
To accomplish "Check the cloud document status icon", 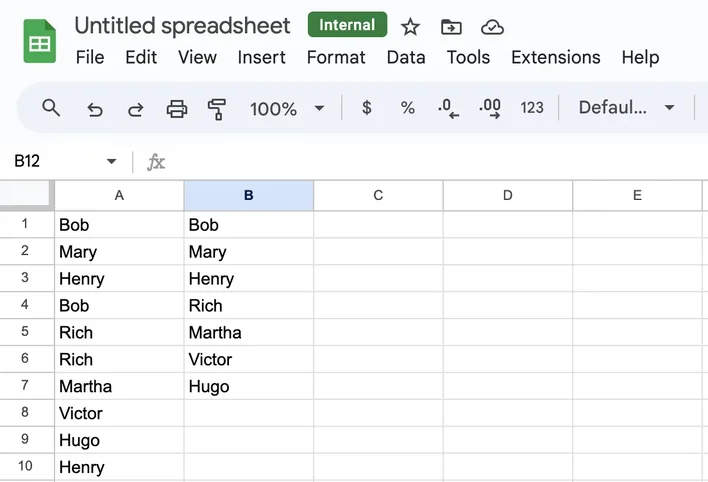I will coord(492,27).
